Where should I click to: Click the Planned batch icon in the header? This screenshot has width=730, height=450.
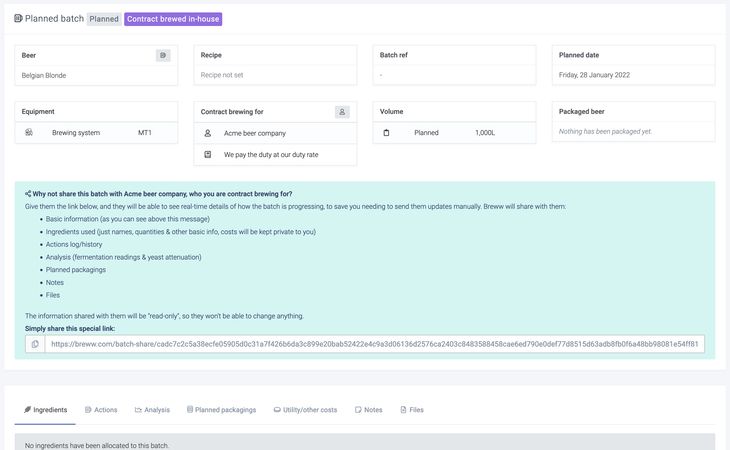tap(18, 19)
